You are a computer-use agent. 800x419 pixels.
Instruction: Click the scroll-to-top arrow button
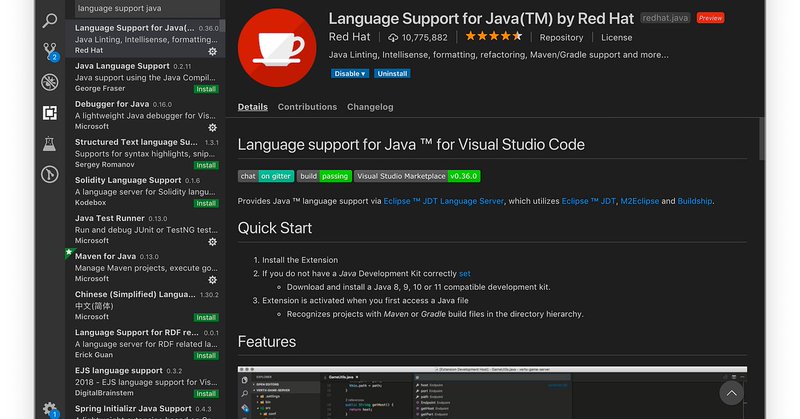[x=731, y=393]
